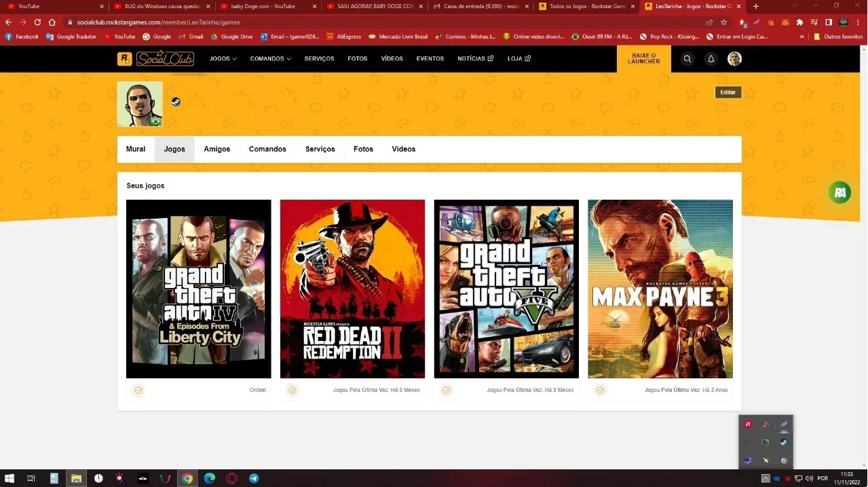Open the Outros favoritos bookmarks folder

click(x=838, y=37)
